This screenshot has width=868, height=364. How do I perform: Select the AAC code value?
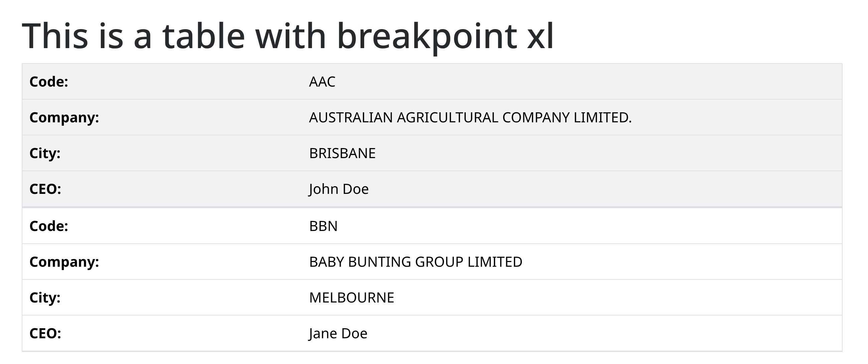(322, 82)
